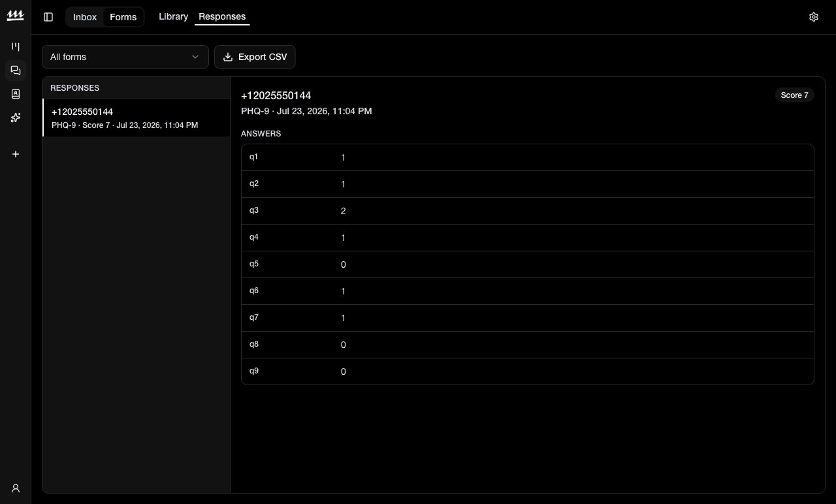Open the contacts book sidebar icon
The width and height of the screenshot is (836, 504).
tap(16, 94)
